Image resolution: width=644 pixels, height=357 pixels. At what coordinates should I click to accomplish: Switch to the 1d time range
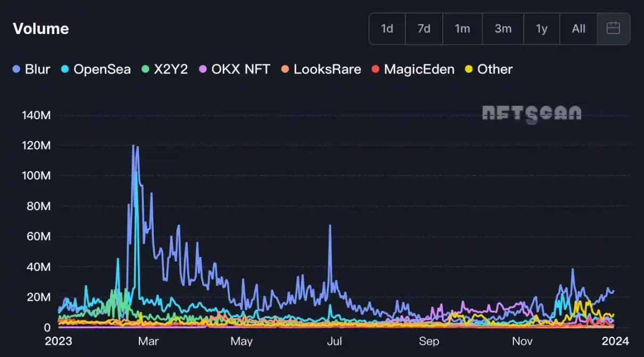click(x=387, y=29)
